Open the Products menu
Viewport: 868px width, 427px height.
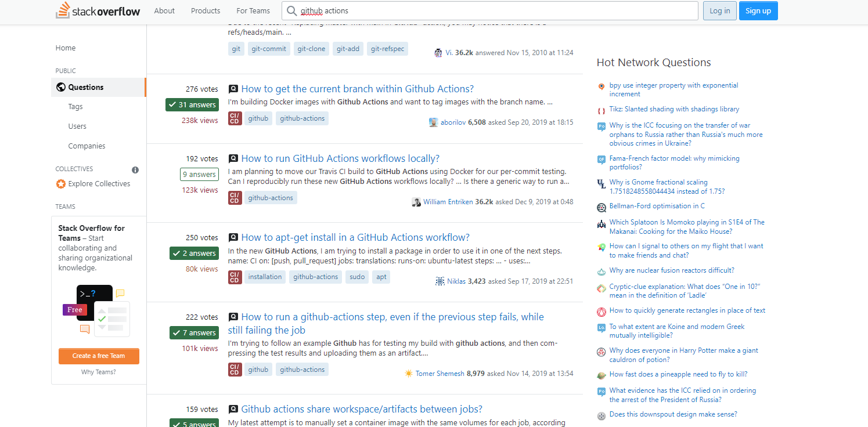point(205,10)
